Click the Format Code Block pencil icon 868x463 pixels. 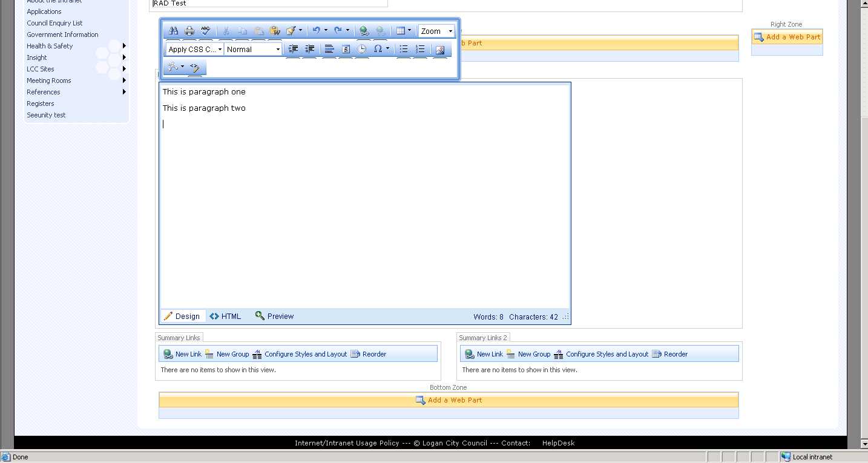195,67
